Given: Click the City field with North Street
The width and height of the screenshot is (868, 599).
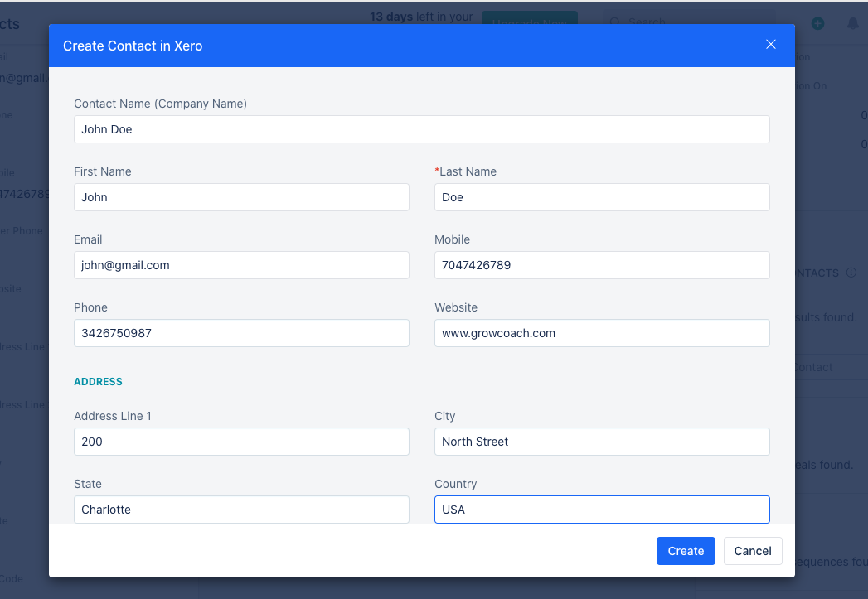Looking at the screenshot, I should pyautogui.click(x=602, y=442).
